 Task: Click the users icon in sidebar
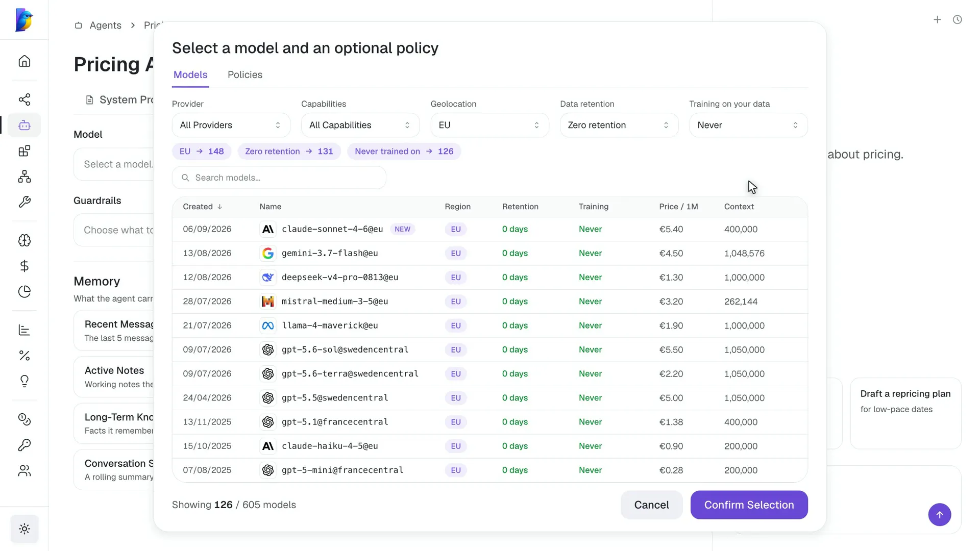pyautogui.click(x=24, y=470)
